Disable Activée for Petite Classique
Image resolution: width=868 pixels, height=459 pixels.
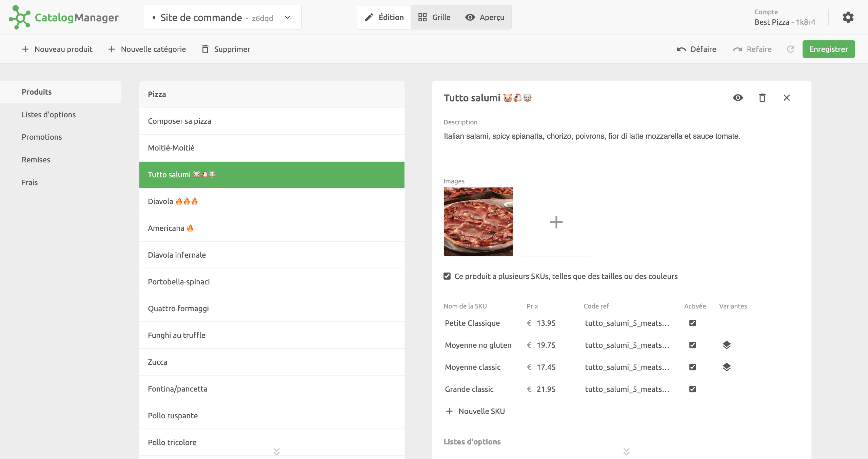click(692, 323)
